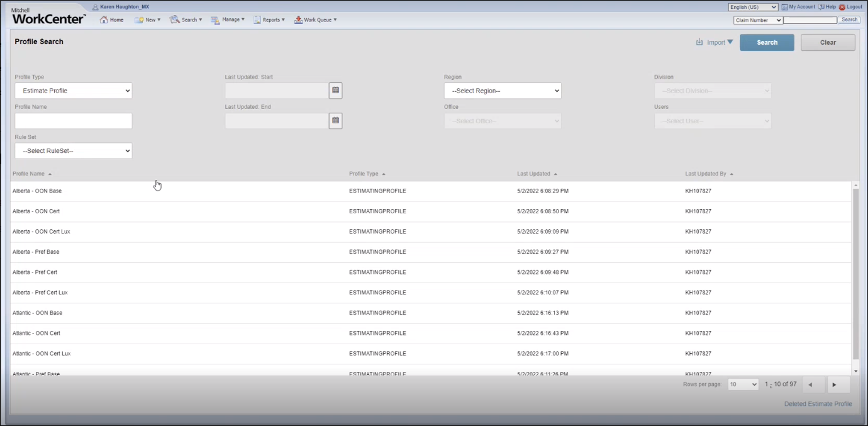Click into the Profile Name text field
Viewport: 868px width, 426px height.
[74, 121]
